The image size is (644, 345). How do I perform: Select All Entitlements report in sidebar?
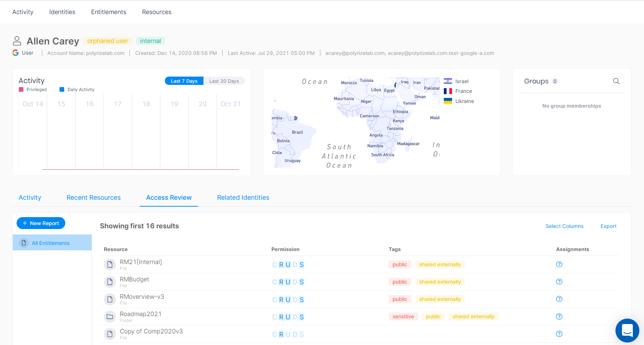51,243
